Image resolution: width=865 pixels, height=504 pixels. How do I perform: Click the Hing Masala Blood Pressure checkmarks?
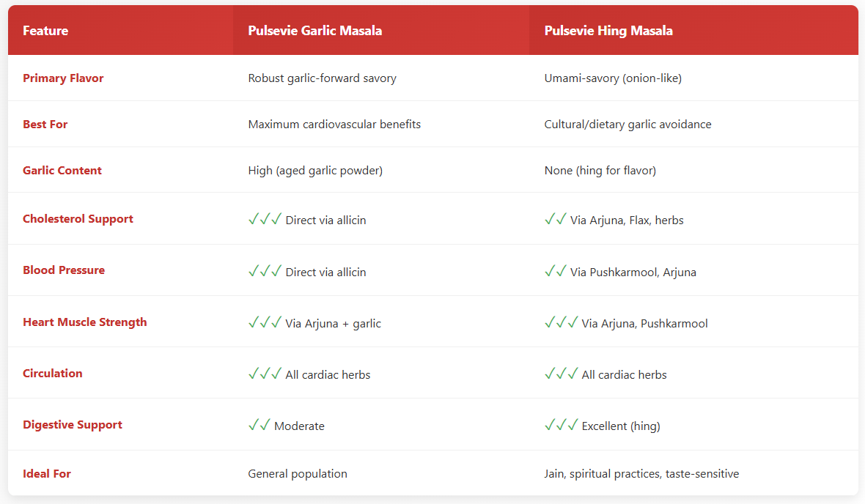pyautogui.click(x=555, y=271)
